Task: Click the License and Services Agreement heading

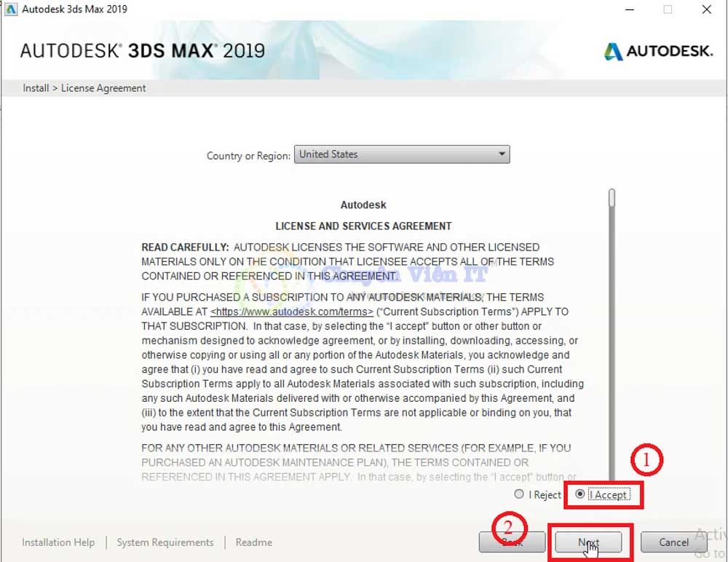Action: point(363,226)
